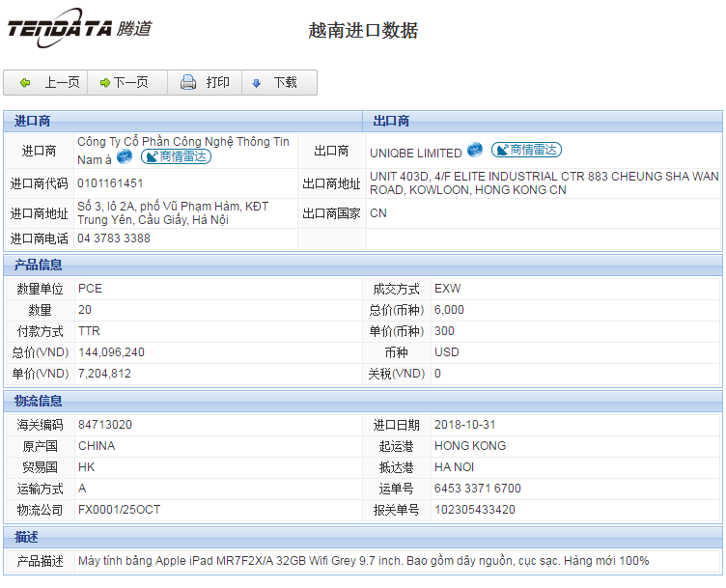Screen dimensions: 726x588
Task: Select the HS code 84713020 value
Action: click(105, 425)
